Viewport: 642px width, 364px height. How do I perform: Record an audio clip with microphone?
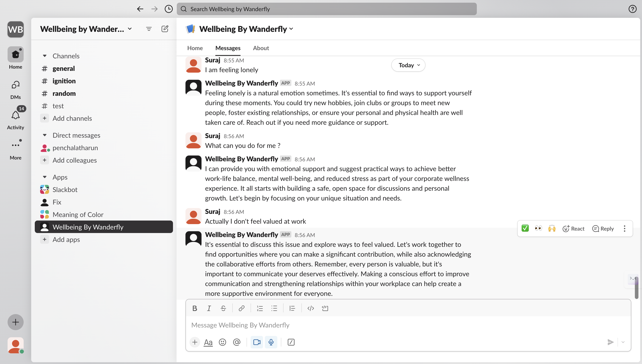[271, 342]
